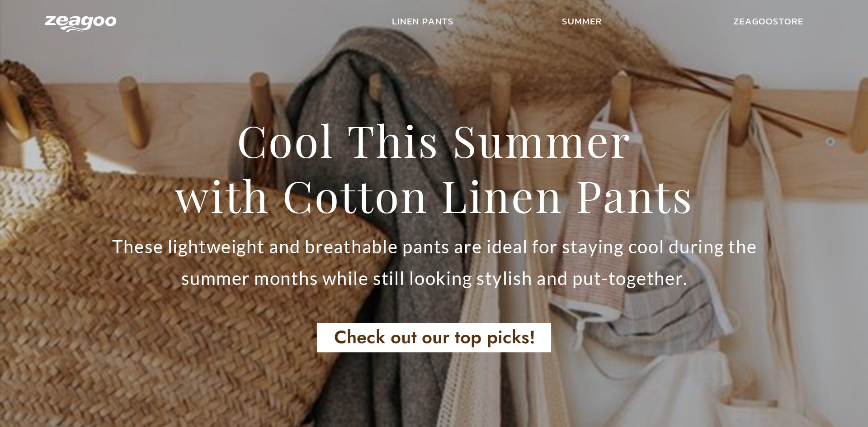Screen dimensions: 868x427
Task: Open the LINEN PANTS menu item
Action: tap(422, 22)
